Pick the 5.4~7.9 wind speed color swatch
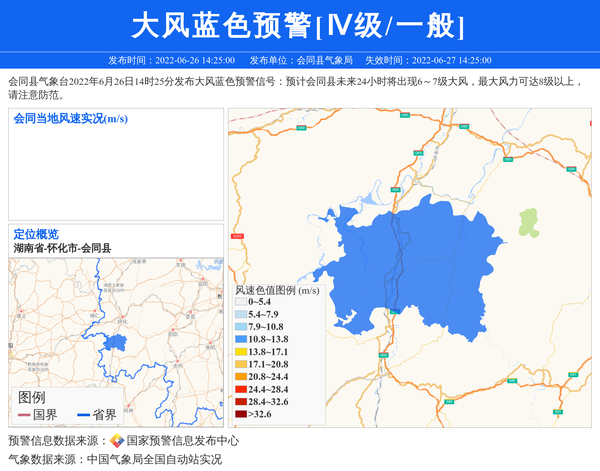This screenshot has width=600, height=471. [241, 315]
